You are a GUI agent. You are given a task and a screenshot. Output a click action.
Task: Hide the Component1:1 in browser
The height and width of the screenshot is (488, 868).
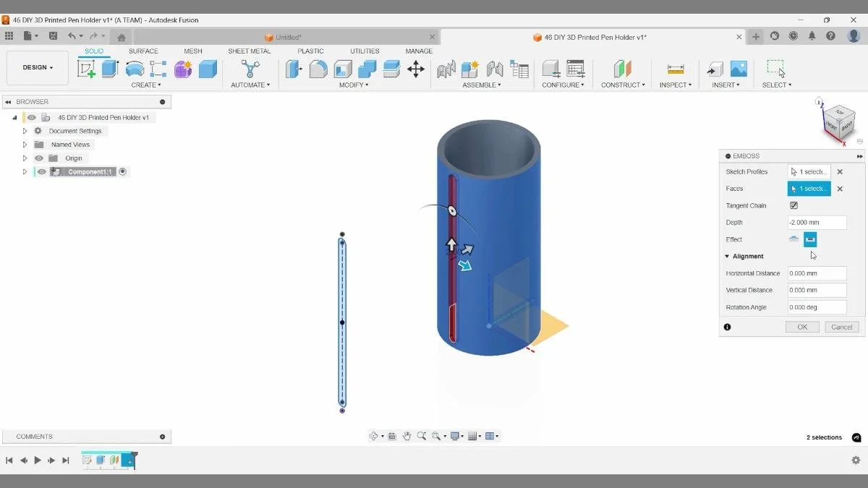[41, 171]
